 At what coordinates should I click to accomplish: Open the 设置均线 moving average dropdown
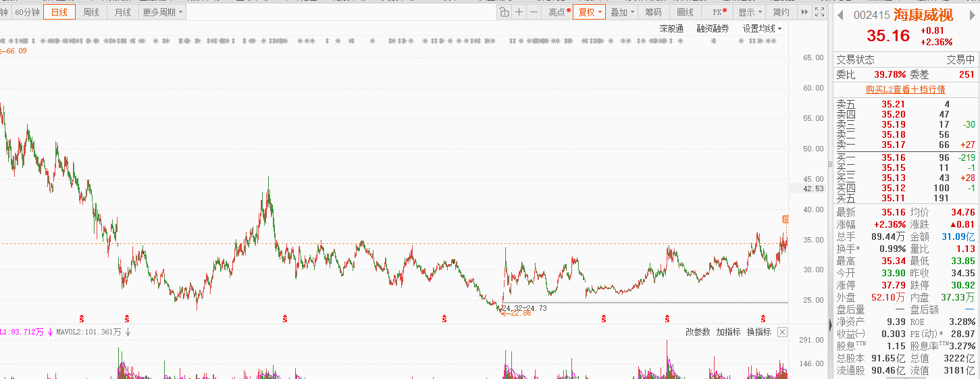762,28
